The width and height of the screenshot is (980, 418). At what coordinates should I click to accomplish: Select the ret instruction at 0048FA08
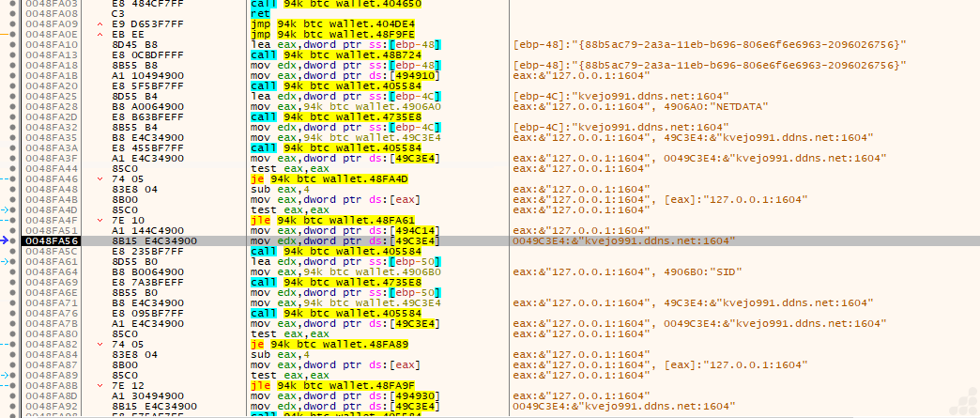coord(253,13)
